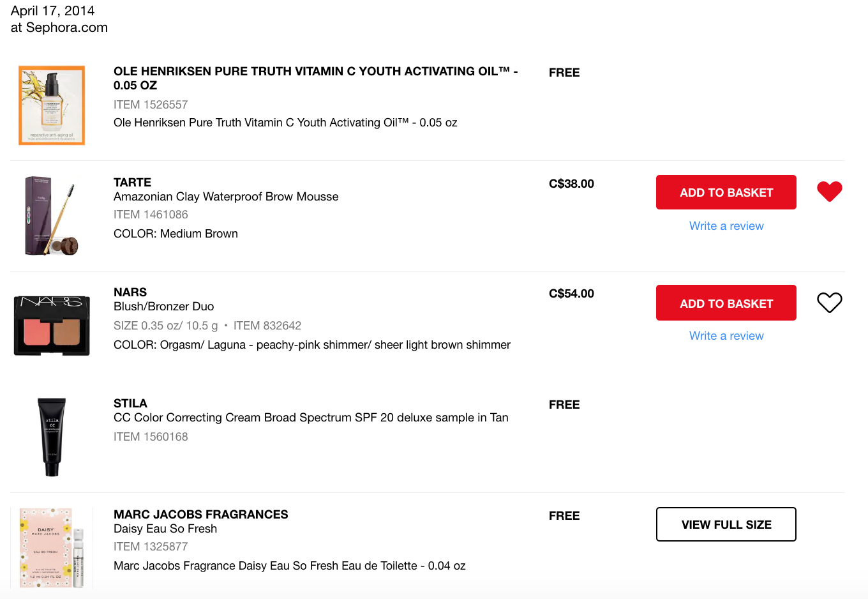
Task: Open the Ole Henriksen product title link
Action: tap(315, 78)
